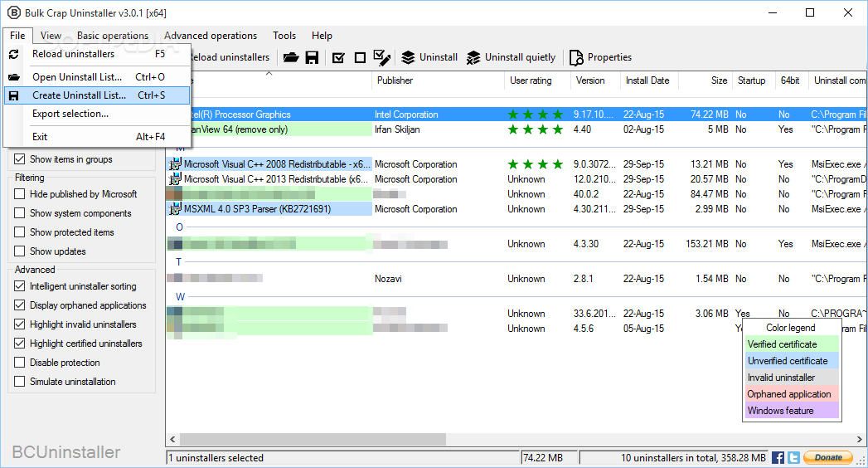Toggle Highlight certified uninstallers checkbox

[19, 344]
